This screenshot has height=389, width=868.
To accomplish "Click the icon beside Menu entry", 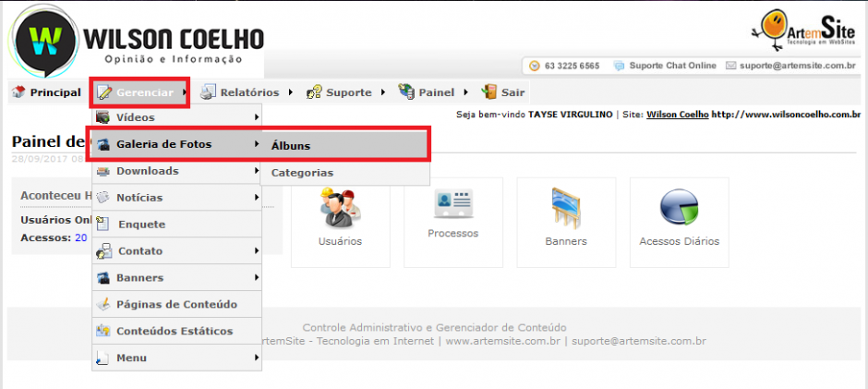I will [x=103, y=358].
